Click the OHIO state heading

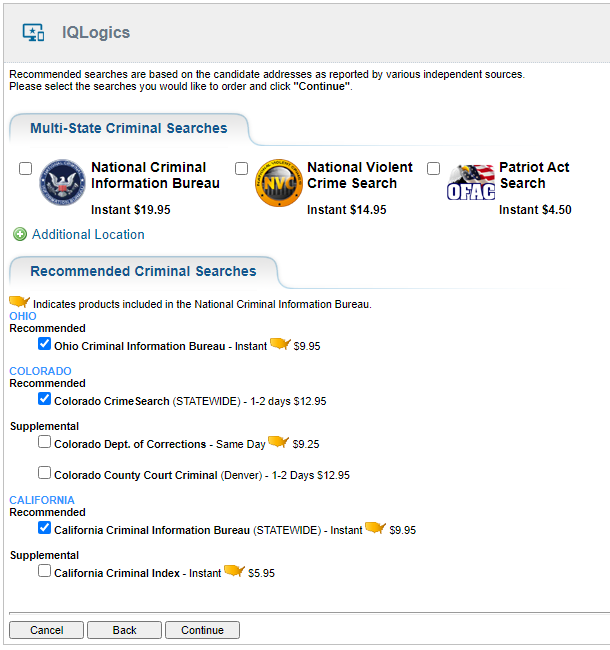point(23,316)
